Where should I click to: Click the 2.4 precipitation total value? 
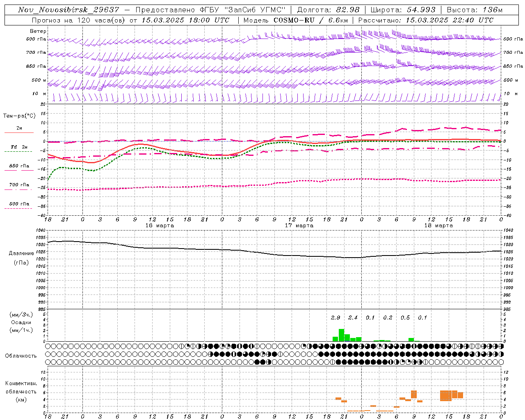(353, 317)
